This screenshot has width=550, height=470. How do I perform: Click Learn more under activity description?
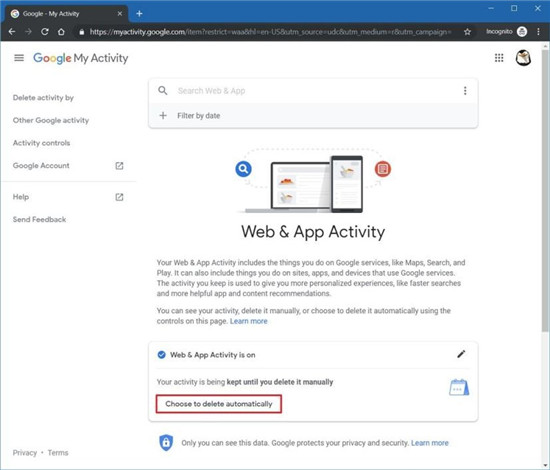(x=249, y=321)
